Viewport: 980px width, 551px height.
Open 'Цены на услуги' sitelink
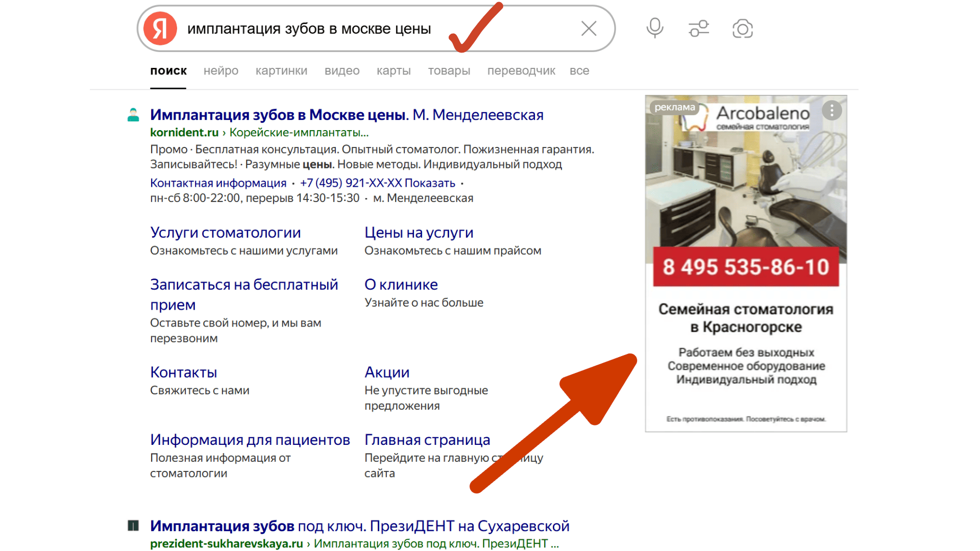(419, 233)
